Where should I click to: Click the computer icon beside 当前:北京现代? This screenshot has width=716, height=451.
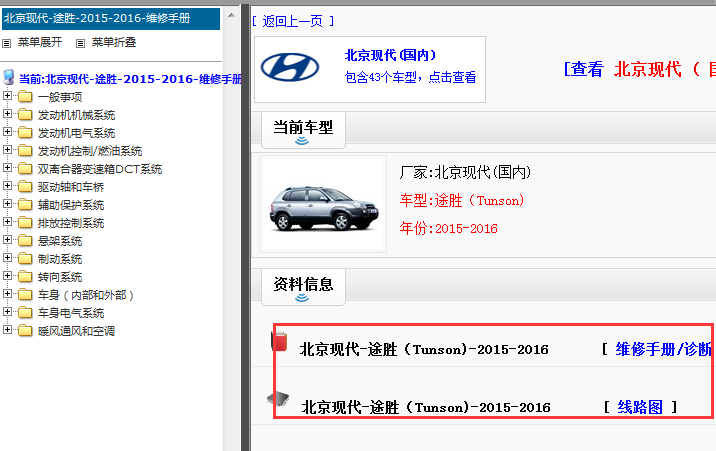tap(9, 77)
